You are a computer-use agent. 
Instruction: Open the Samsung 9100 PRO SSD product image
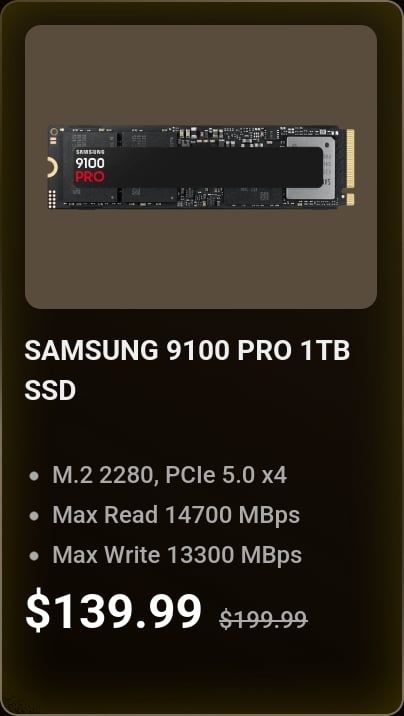tap(201, 167)
